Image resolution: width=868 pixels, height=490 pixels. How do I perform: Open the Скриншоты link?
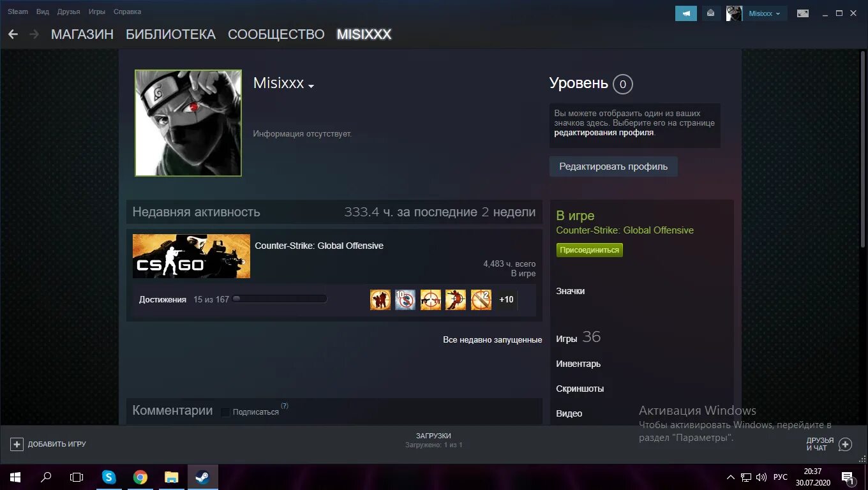(x=580, y=389)
